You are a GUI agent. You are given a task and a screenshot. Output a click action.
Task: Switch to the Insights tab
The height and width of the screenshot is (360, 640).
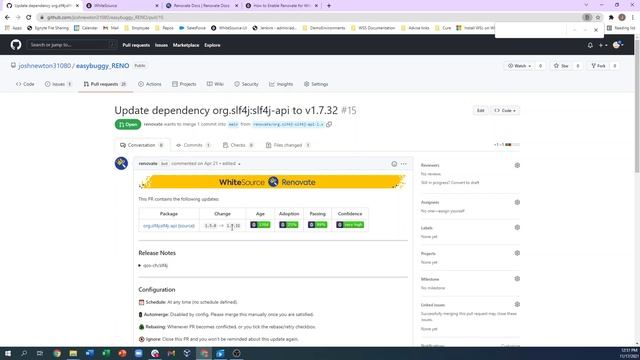[x=281, y=84]
